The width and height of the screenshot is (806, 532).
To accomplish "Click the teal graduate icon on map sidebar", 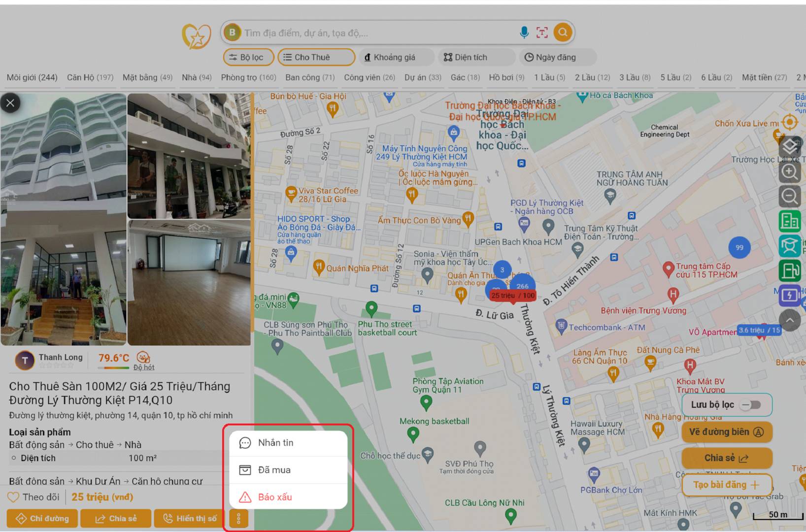I will pos(789,246).
